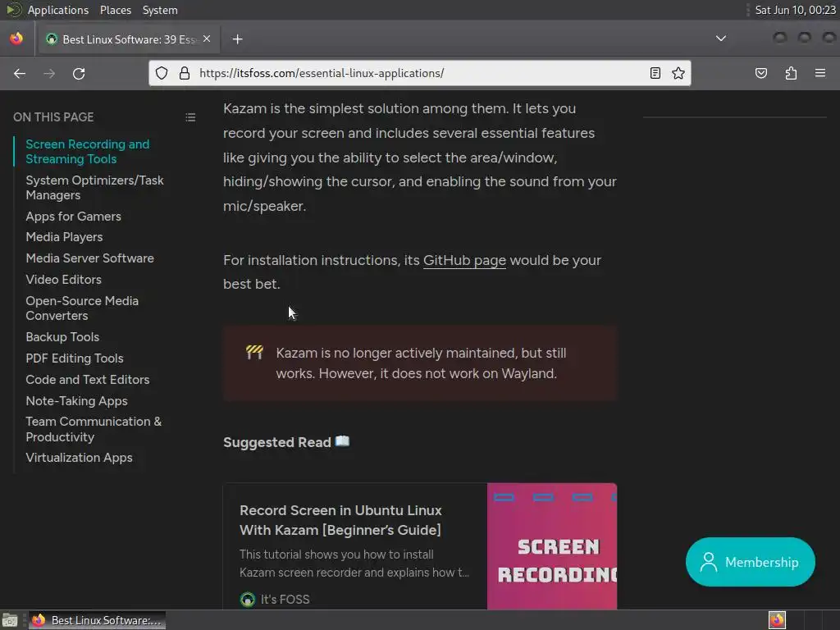Toggle the On This Page list icon

click(x=190, y=117)
